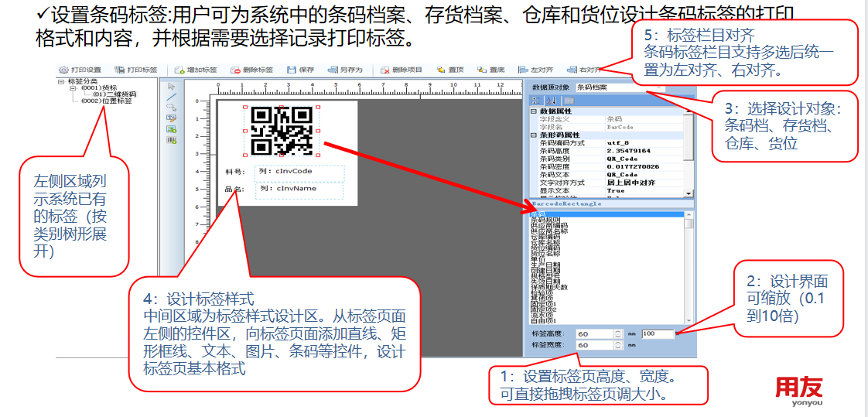This screenshot has width=868, height=417.
Task: Collapse the 条形码属性 property group
Action: pos(534,135)
